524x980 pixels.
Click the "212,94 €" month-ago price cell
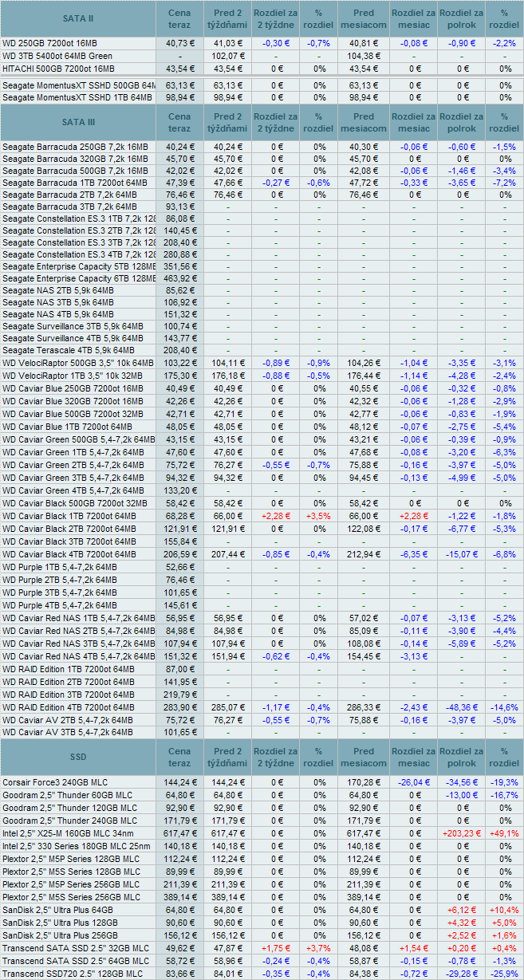tap(364, 553)
